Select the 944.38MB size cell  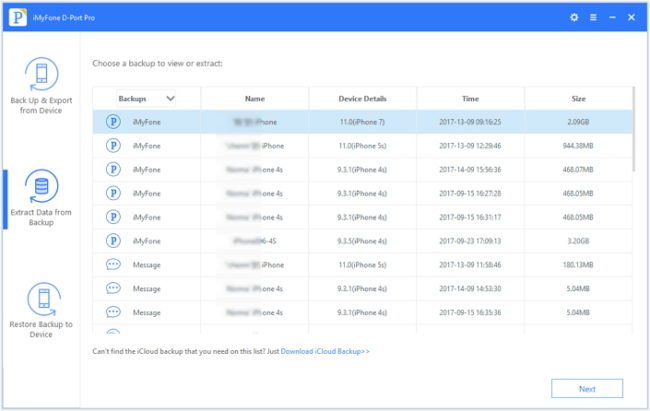point(578,146)
